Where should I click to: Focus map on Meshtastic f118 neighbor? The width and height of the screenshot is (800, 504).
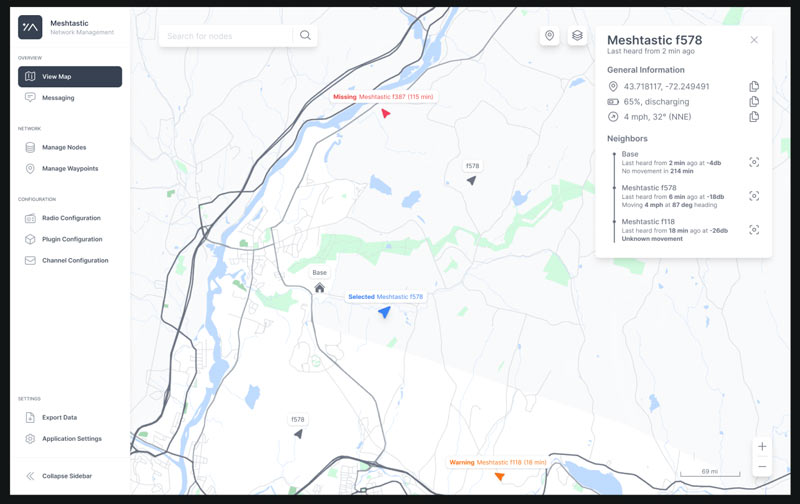click(754, 230)
